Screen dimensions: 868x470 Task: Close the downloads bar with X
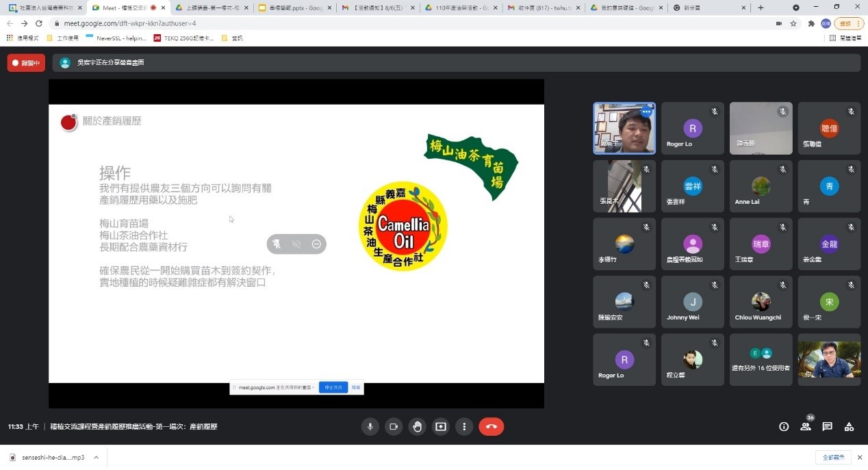858,457
